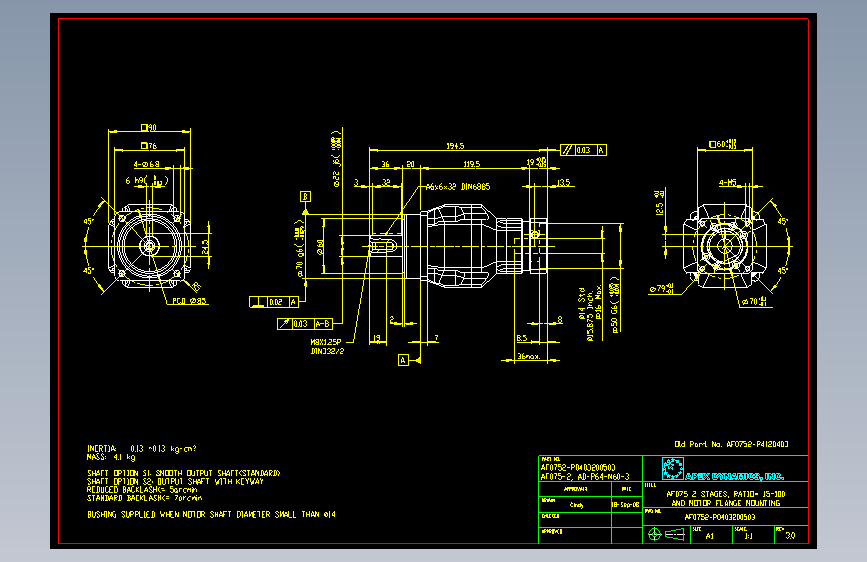The image size is (867, 562).
Task: Click the drawing number under DWG NO.
Action: pos(720,517)
